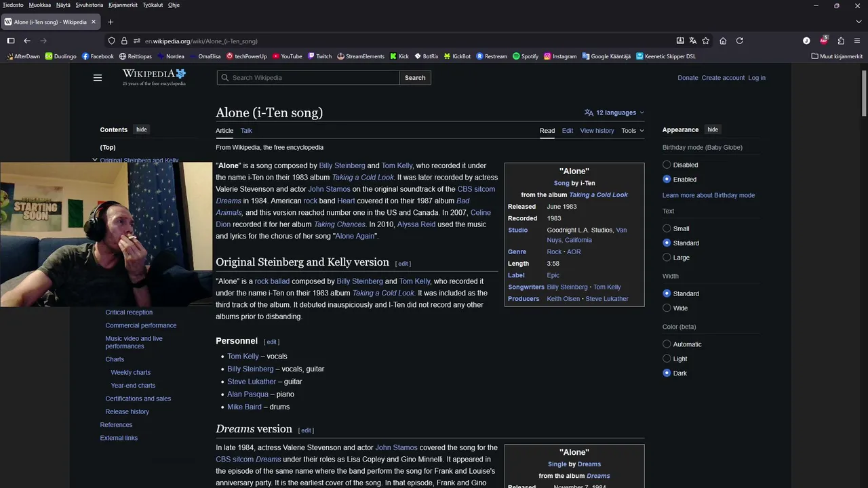Edit the Personnel section
The image size is (868, 488).
tap(271, 342)
